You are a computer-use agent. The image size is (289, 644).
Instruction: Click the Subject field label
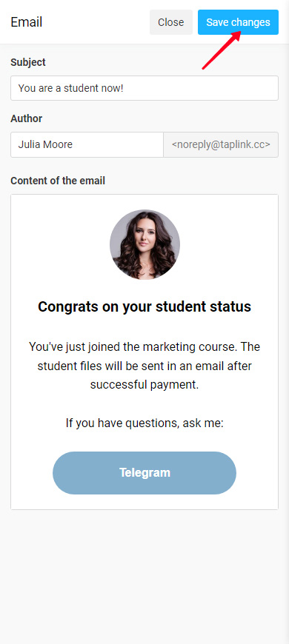pyautogui.click(x=28, y=62)
